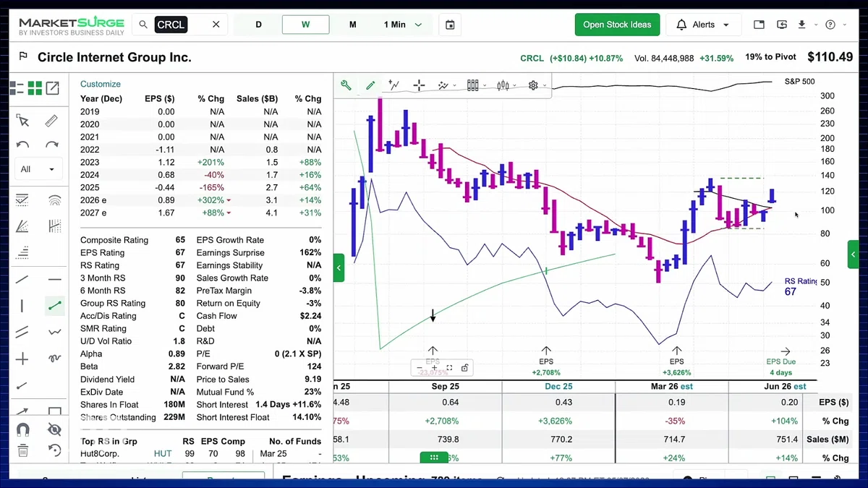Select the ruler measure tool
The height and width of the screenshot is (488, 868).
(52, 121)
